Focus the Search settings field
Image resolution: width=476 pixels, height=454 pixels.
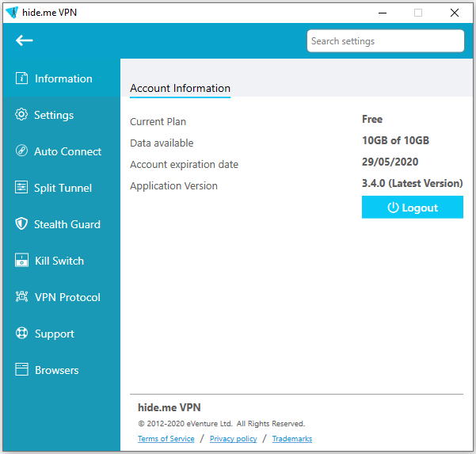[x=385, y=41]
